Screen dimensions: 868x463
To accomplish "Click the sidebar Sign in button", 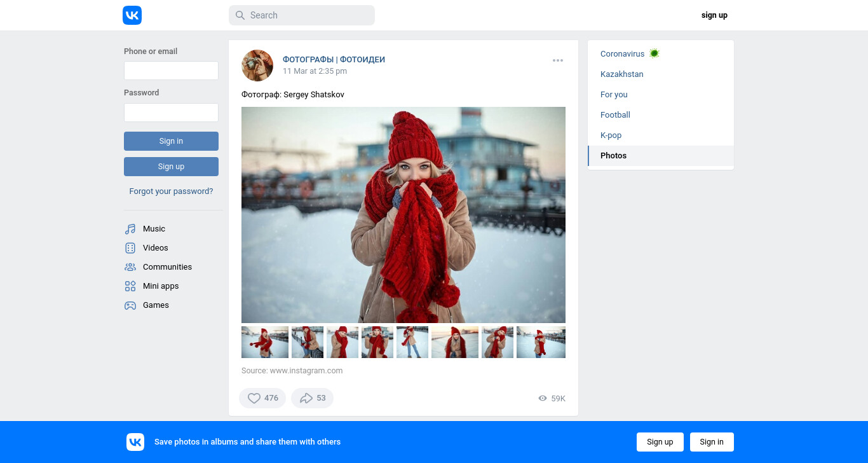I will tap(171, 141).
